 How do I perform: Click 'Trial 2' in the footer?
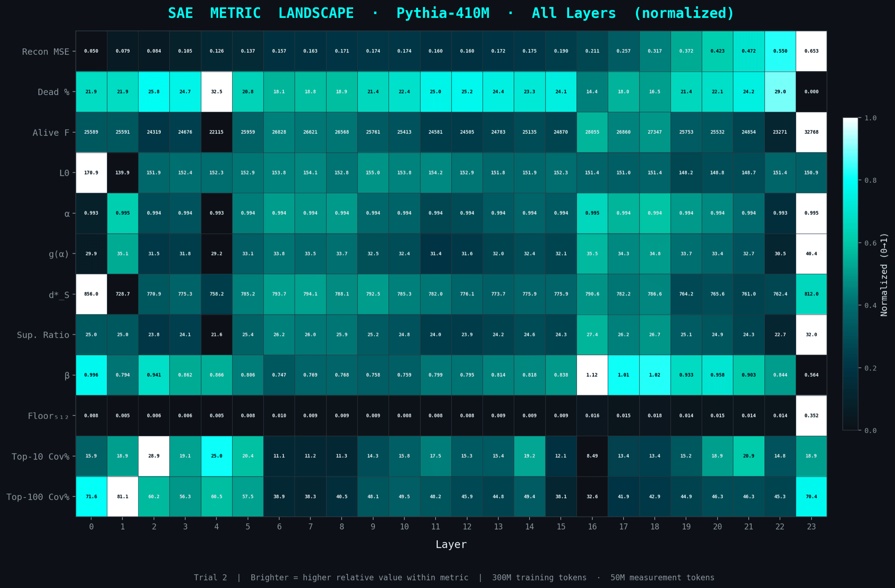point(210,578)
